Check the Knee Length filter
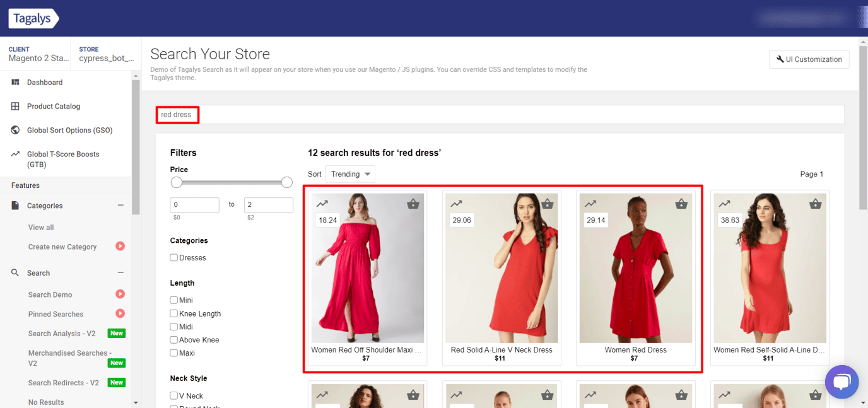This screenshot has width=868, height=408. point(173,313)
